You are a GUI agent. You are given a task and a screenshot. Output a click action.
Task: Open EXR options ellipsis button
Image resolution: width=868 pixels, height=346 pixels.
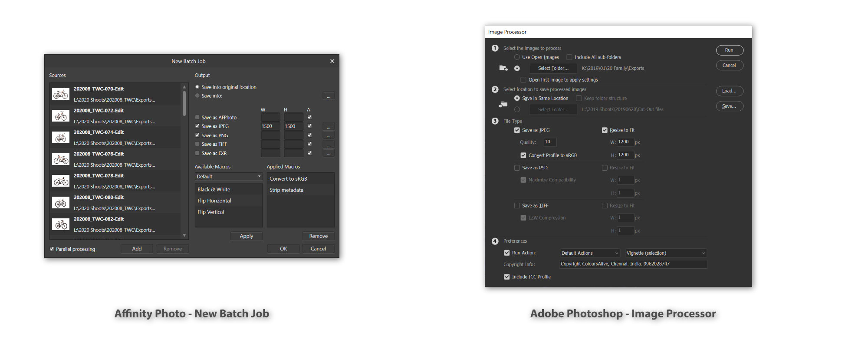coord(329,153)
